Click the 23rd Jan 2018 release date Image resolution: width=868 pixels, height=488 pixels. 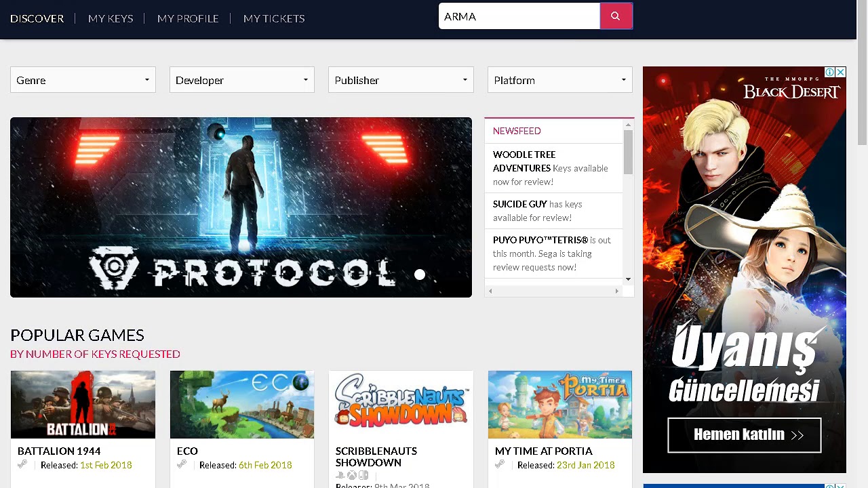pos(586,465)
